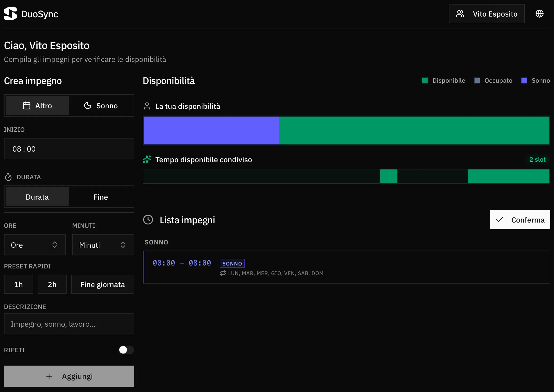554x392 pixels.
Task: Open the globe language icon
Action: [540, 14]
